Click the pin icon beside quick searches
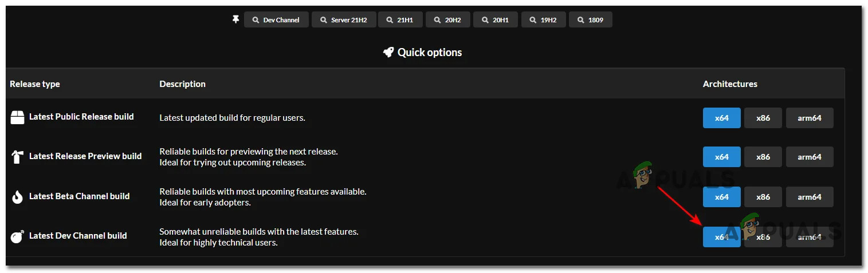The width and height of the screenshot is (868, 273). pos(235,19)
